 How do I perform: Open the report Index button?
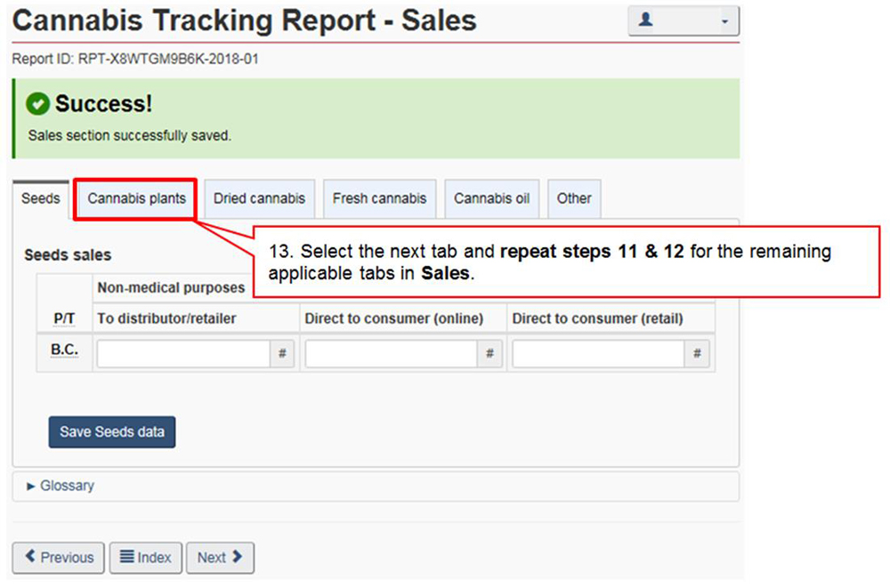(x=146, y=558)
